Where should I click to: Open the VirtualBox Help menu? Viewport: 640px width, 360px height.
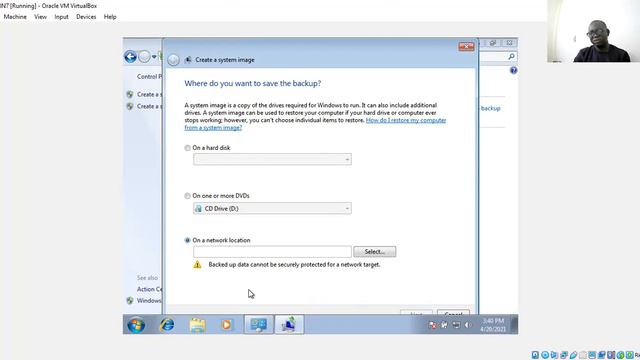(x=110, y=17)
